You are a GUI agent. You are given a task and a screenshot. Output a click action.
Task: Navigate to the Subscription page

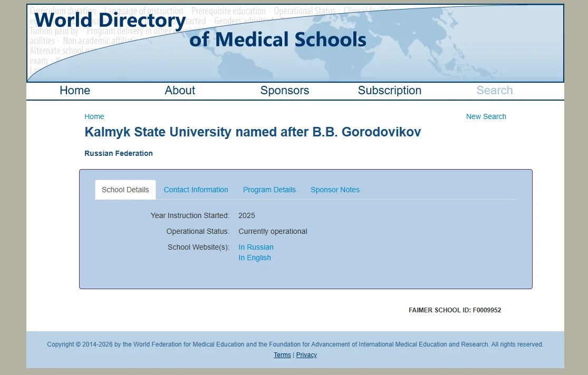pyautogui.click(x=389, y=91)
